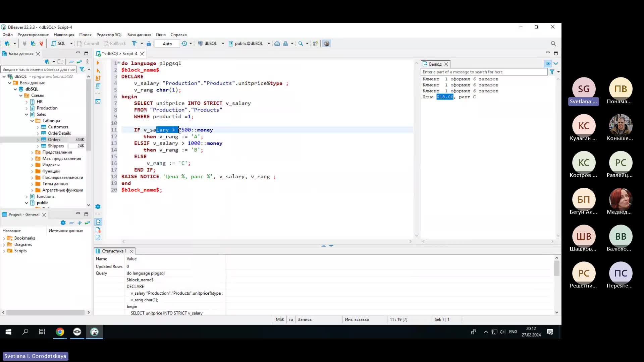Open Project panel configuration gear icon
Screen dimensions: 644x362
[63, 223]
